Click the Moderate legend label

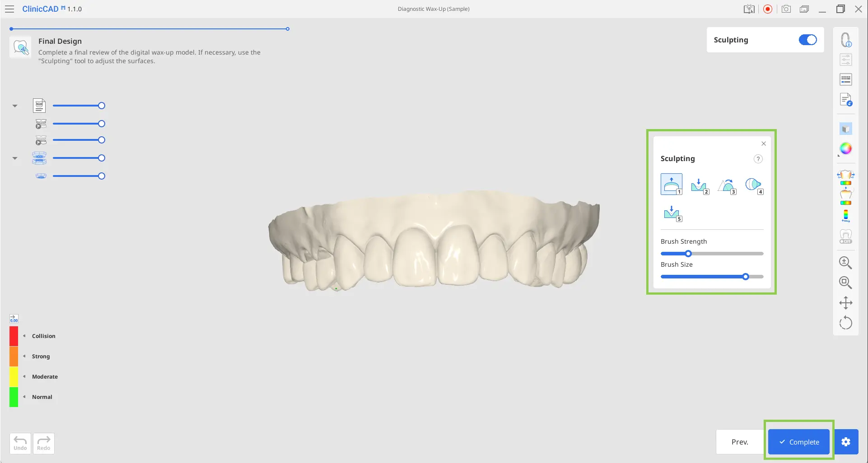pos(45,377)
